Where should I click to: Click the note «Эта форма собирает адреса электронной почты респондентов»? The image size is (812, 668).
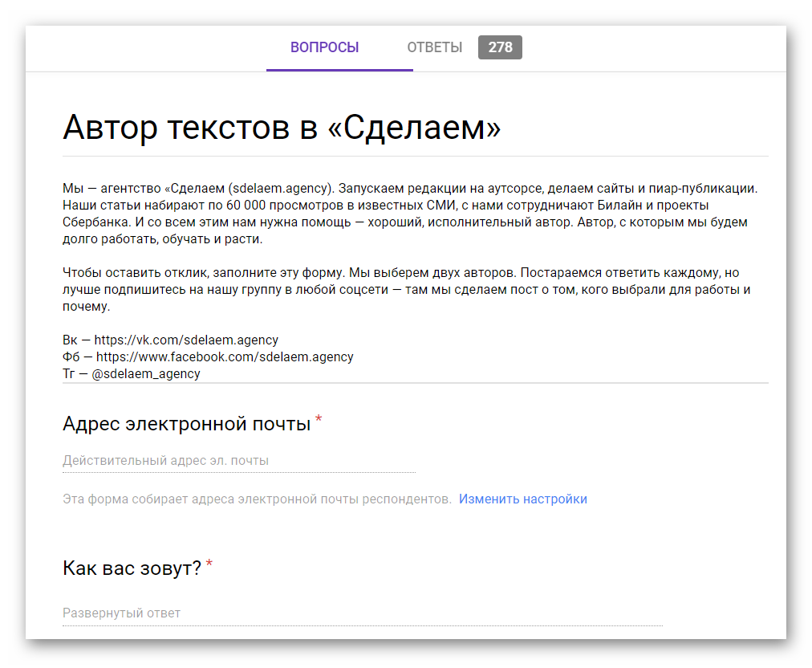click(258, 499)
